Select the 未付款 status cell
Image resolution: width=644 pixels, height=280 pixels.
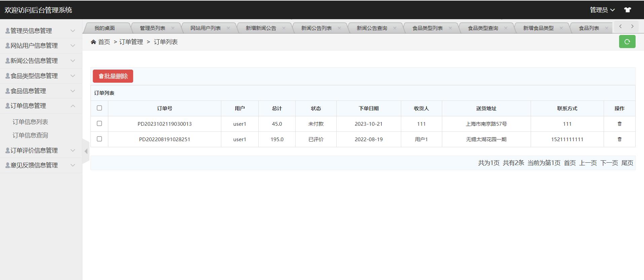point(316,124)
